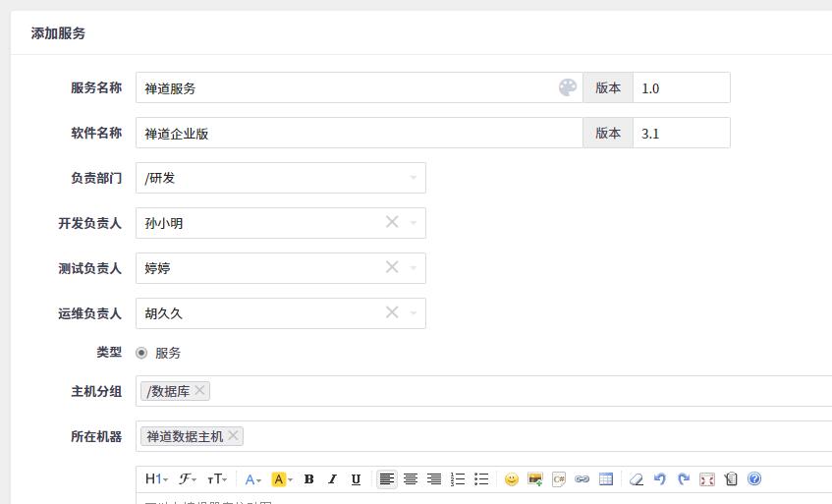Undo last edit in editor
This screenshot has width=832, height=504.
[659, 479]
